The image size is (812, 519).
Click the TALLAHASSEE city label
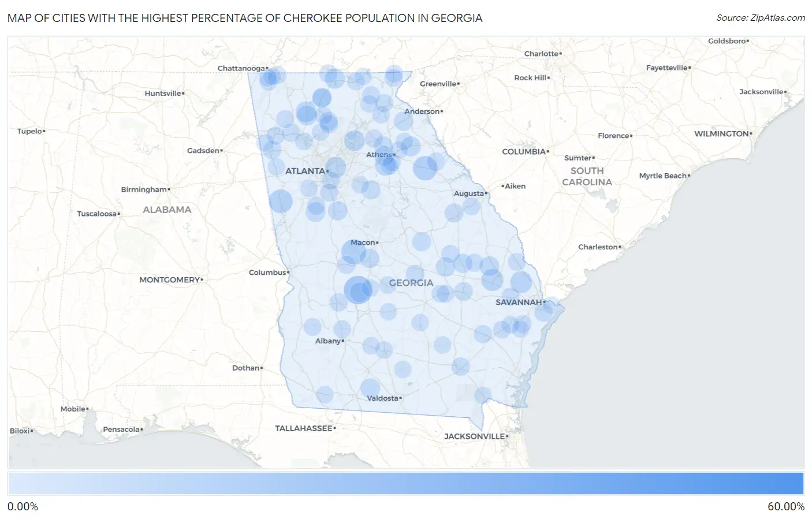(x=304, y=428)
